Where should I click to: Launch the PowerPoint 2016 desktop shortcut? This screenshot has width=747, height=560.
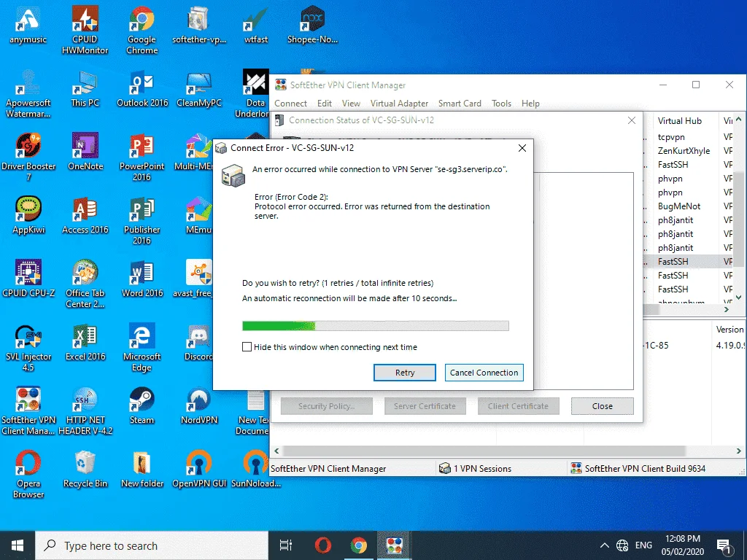tap(142, 157)
